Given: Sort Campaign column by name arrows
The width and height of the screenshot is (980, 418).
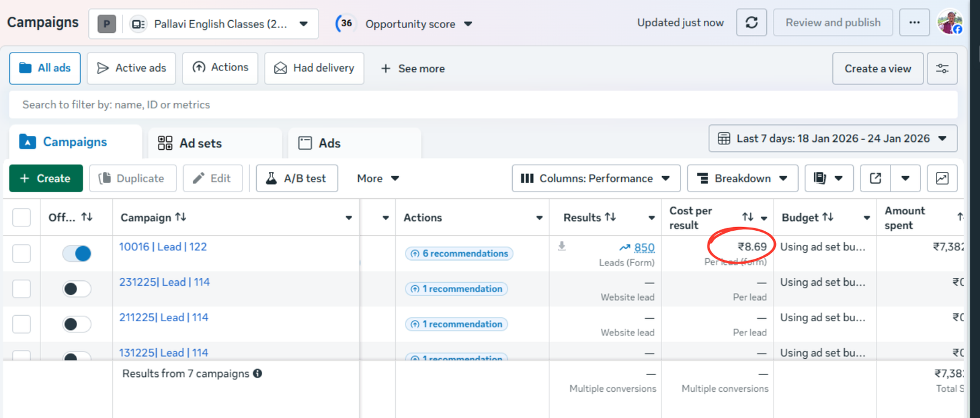Looking at the screenshot, I should tap(181, 217).
